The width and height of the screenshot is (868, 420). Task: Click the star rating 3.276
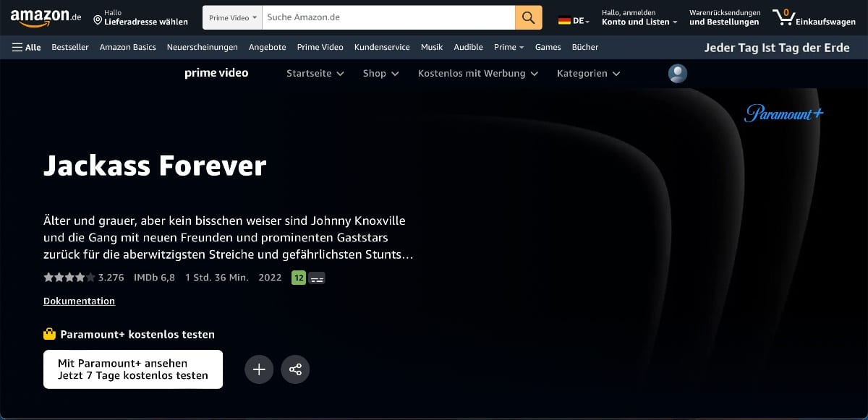tap(84, 278)
